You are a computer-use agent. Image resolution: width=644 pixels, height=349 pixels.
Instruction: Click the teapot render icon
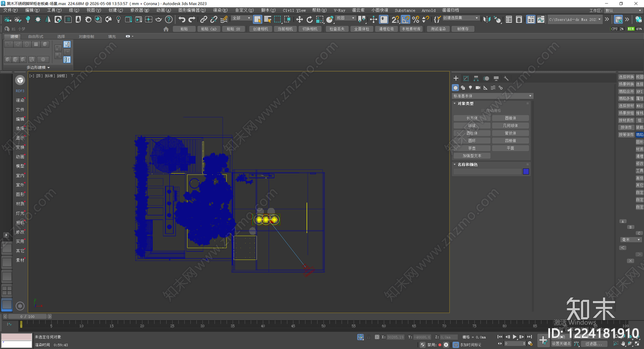coord(159,19)
